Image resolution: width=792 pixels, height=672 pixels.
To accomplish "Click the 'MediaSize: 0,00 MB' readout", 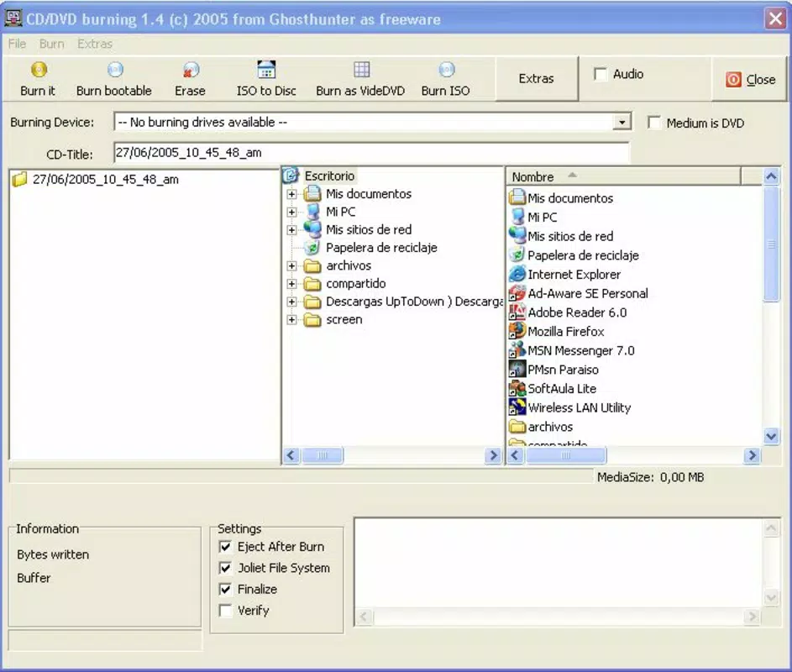I will 650,477.
